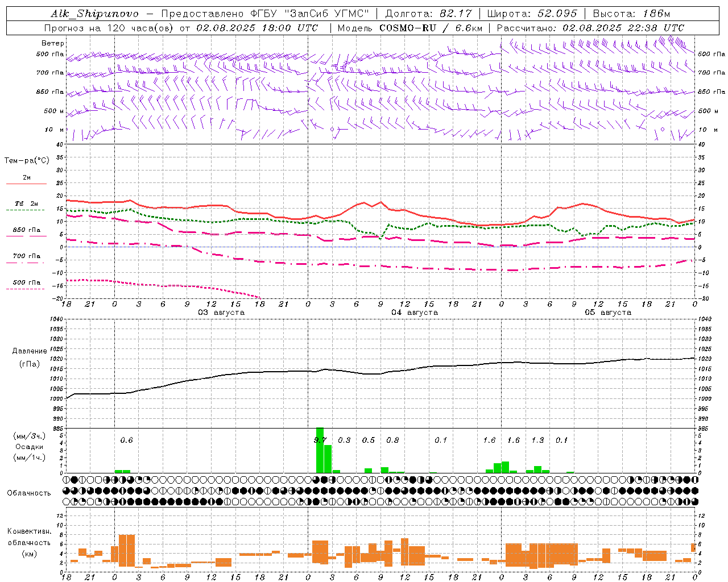Click the tallest green precipitation bar
Screen dimensions: 728x582
320,450
